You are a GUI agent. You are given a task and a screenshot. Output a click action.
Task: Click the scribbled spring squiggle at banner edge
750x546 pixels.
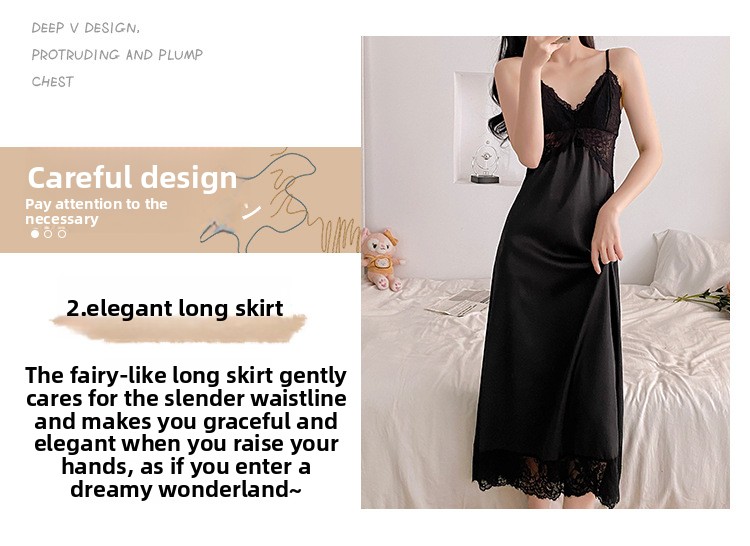coord(340,234)
